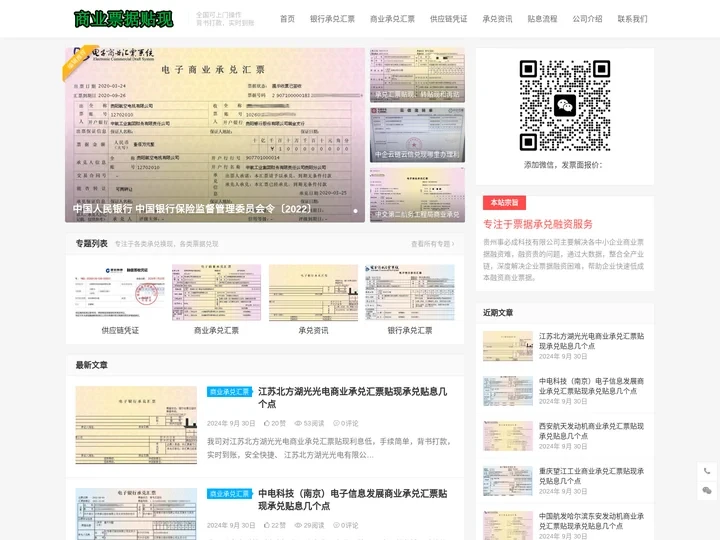
Task: Click 0评论 on the 中电科技（南京） article
Action: [345, 525]
